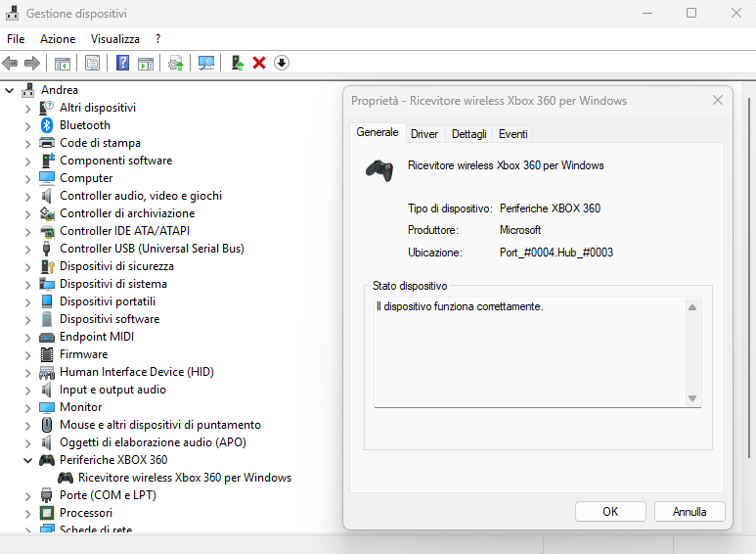The image size is (756, 554).
Task: Click the Port_#0004.Hub_#0003 location value
Action: point(556,253)
